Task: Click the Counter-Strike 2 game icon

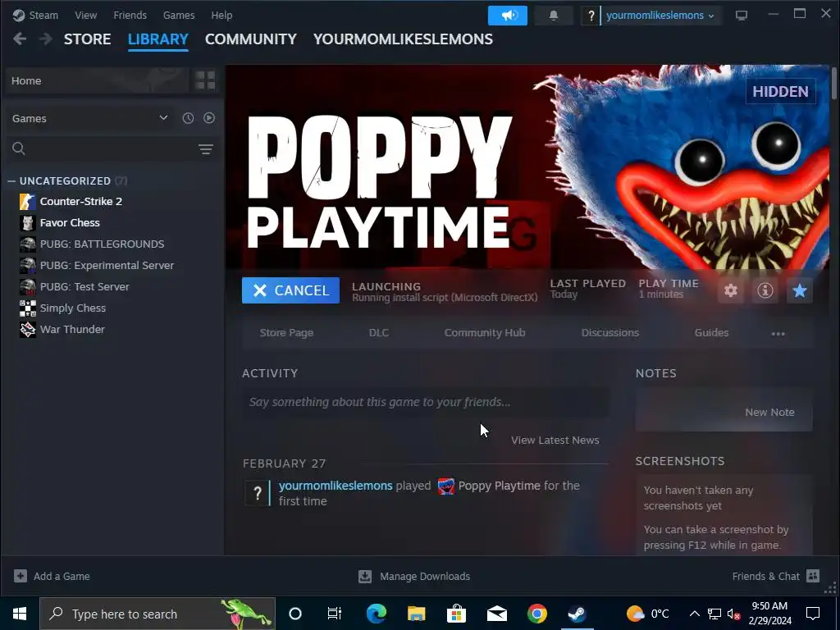Action: click(x=28, y=202)
